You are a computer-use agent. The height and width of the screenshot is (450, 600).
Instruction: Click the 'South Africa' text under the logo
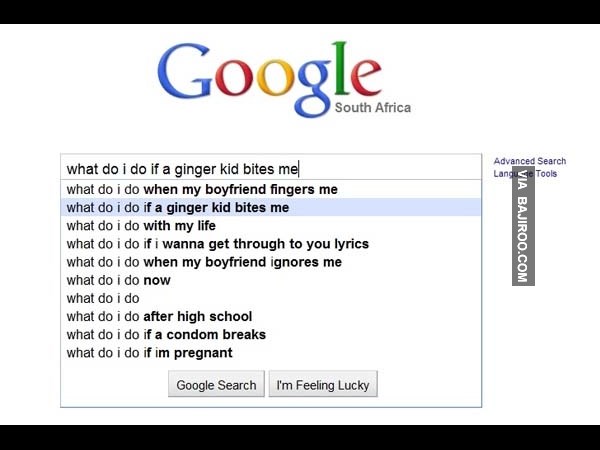(373, 108)
